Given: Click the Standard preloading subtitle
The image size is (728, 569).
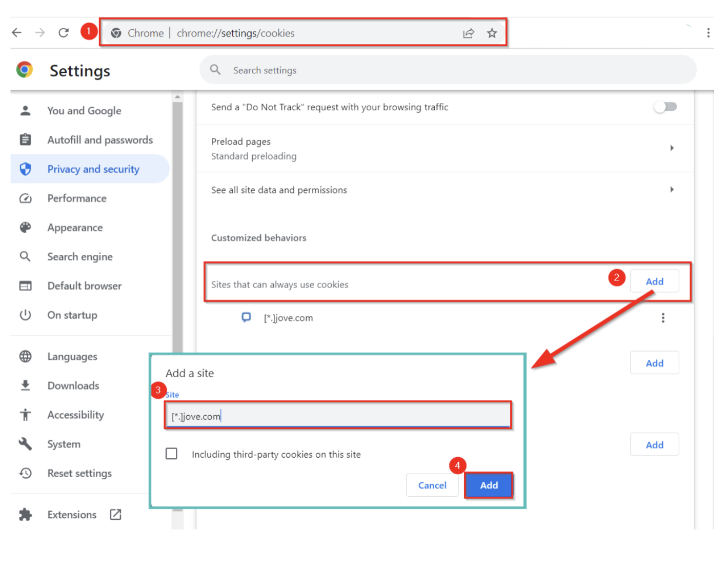Looking at the screenshot, I should pos(254,156).
